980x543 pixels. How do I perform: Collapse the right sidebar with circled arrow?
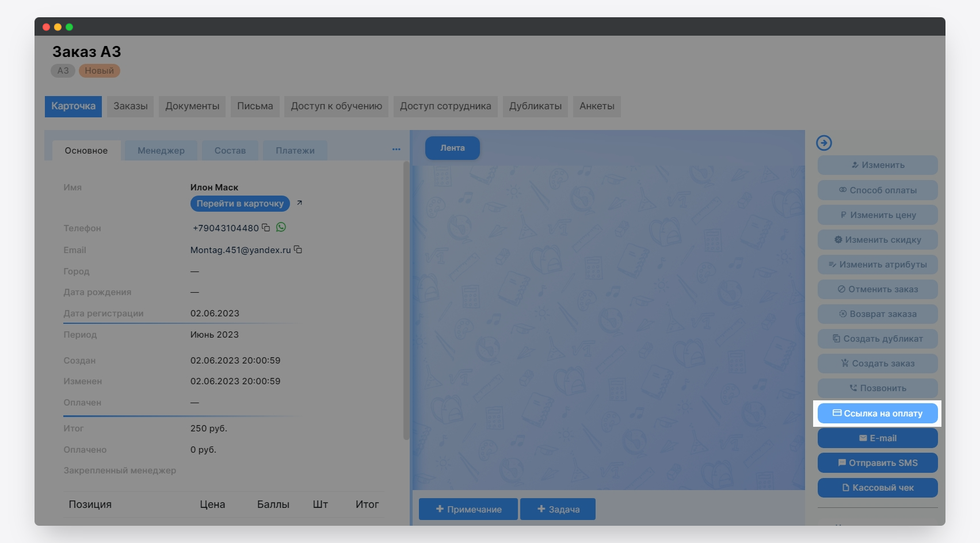[x=824, y=143]
